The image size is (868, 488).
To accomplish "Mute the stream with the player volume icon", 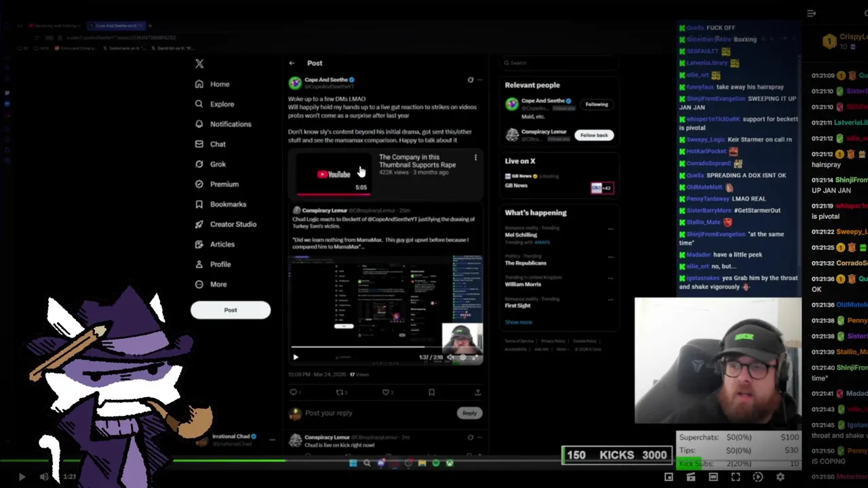I will 44,477.
